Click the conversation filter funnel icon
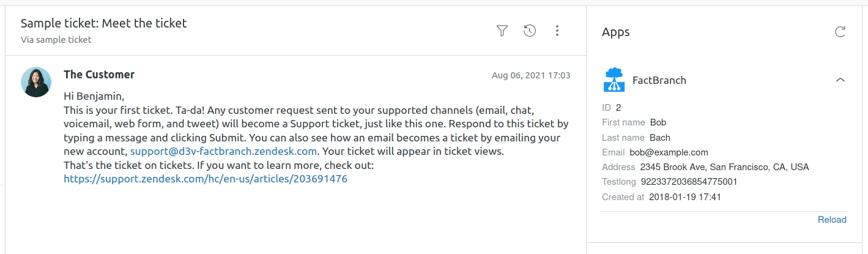This screenshot has width=868, height=254. 502,31
